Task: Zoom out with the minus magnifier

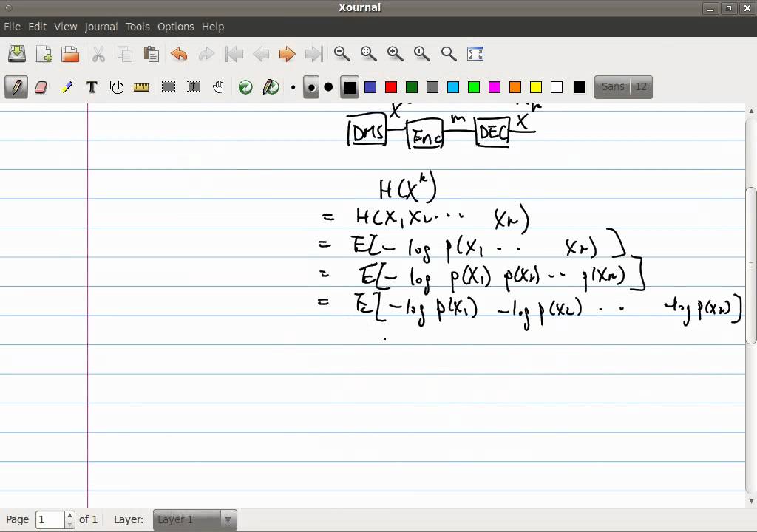Action: coord(342,54)
